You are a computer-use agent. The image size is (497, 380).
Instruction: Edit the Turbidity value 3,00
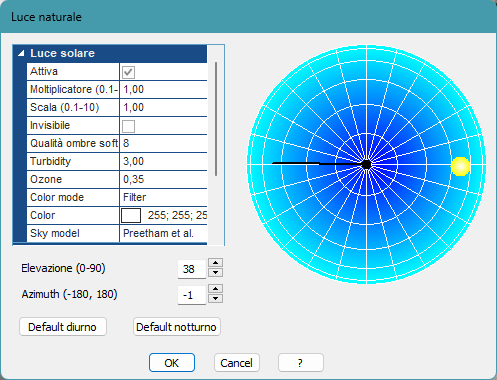tap(163, 161)
